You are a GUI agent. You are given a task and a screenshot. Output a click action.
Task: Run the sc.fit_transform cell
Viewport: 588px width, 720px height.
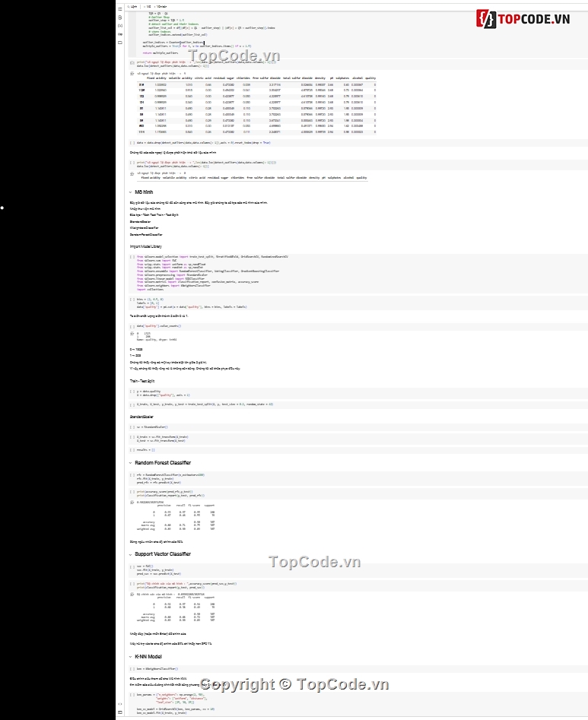coord(132,437)
